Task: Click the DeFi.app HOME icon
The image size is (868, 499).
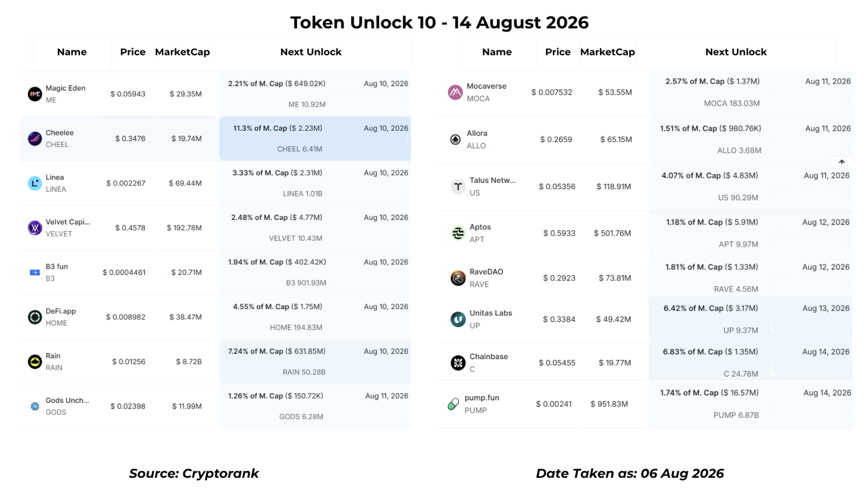Action: pos(35,317)
